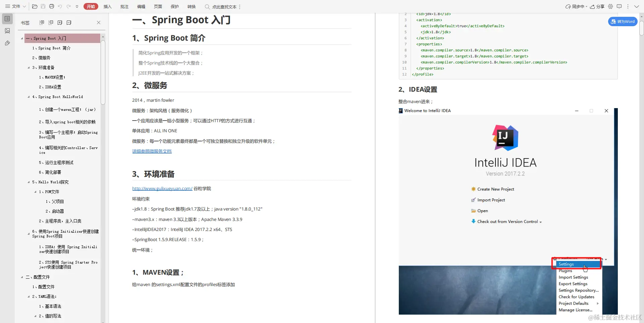This screenshot has width=644, height=323.
Task: Open the 文件 file menu
Action: click(16, 6)
